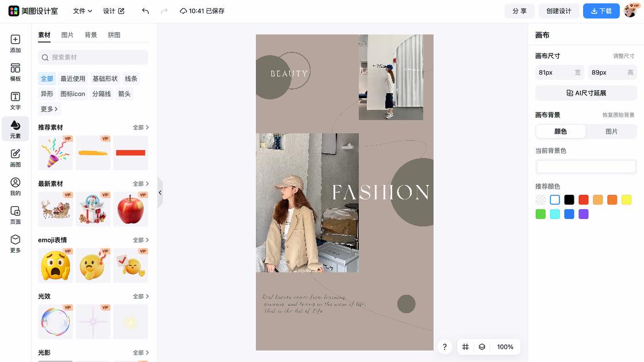The image size is (644, 362).
Task: Open the 模板 templates sidebar icon
Action: (x=15, y=72)
